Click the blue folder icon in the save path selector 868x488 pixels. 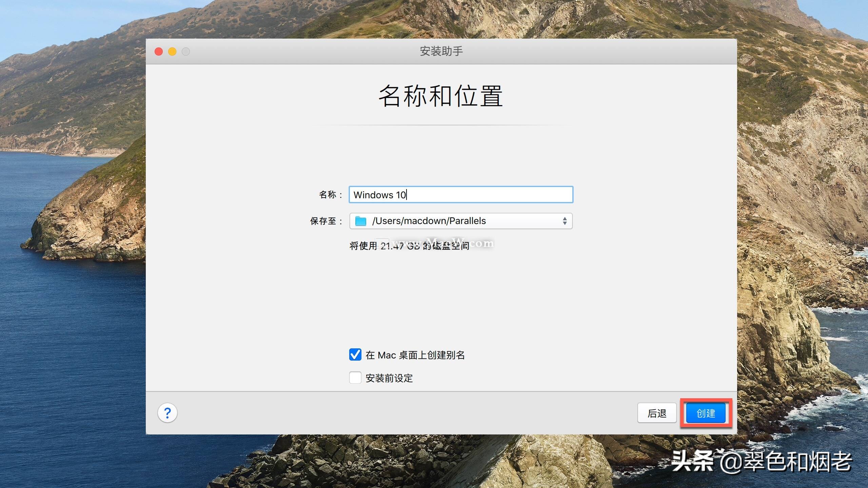coord(360,221)
